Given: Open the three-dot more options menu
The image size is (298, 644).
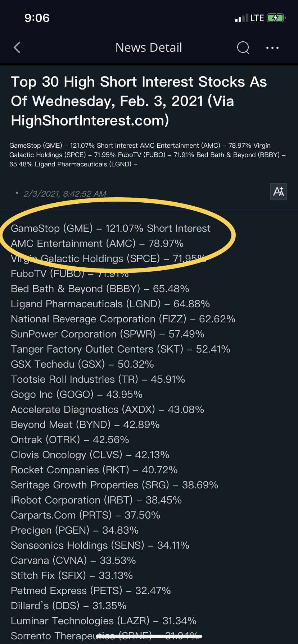Looking at the screenshot, I should pyautogui.click(x=272, y=47).
